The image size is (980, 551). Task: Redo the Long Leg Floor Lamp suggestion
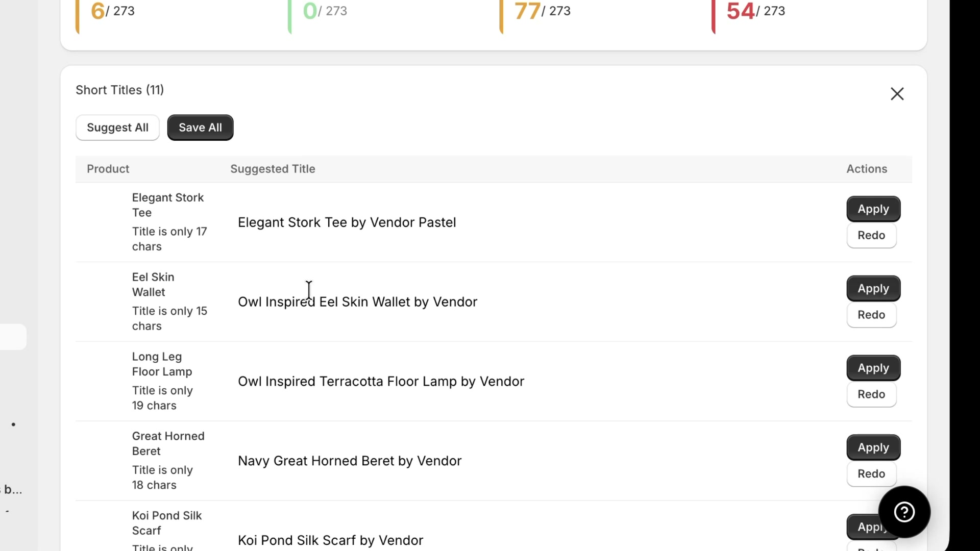click(x=871, y=395)
